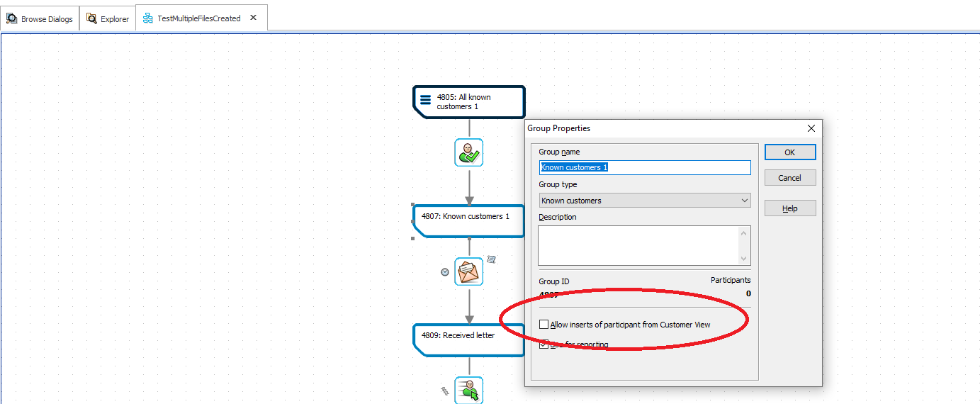Uncheck the Use for reporting checkbox
Screen dimensions: 980x404
tap(544, 344)
